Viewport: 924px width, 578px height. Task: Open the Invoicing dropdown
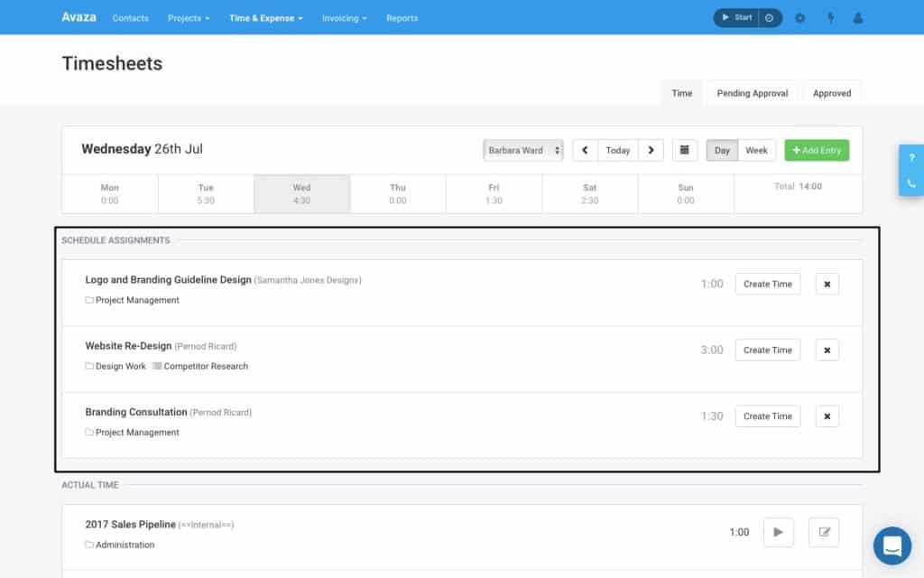tap(344, 17)
